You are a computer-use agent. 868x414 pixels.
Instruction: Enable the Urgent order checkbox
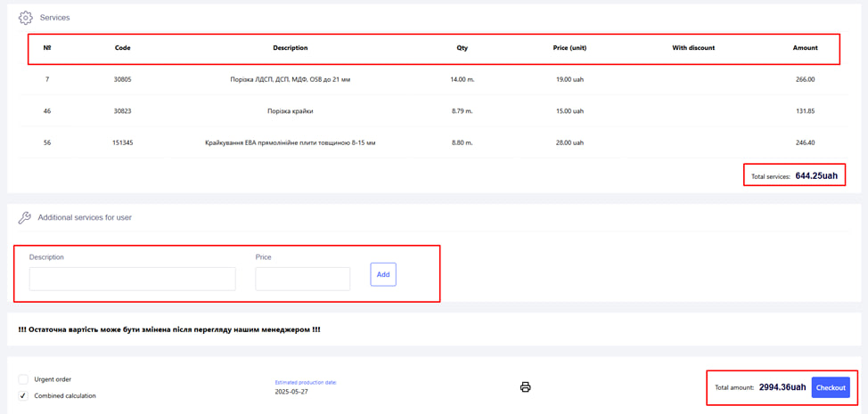point(23,379)
